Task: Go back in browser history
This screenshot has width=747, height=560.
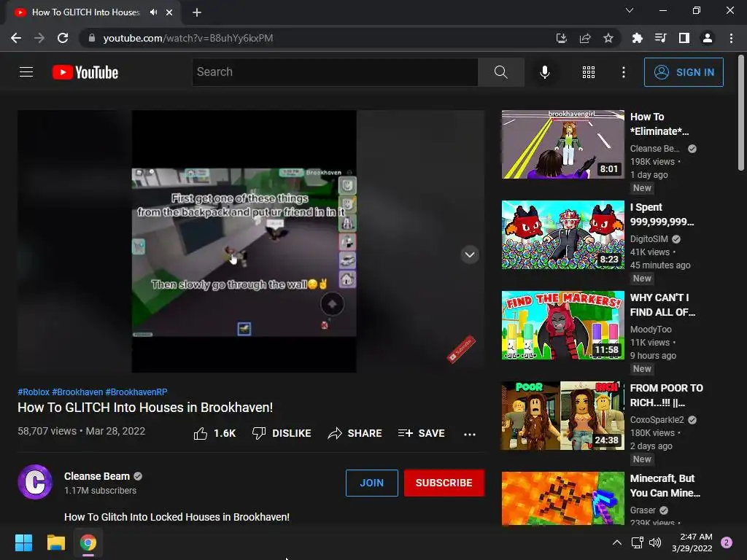Action: point(16,38)
